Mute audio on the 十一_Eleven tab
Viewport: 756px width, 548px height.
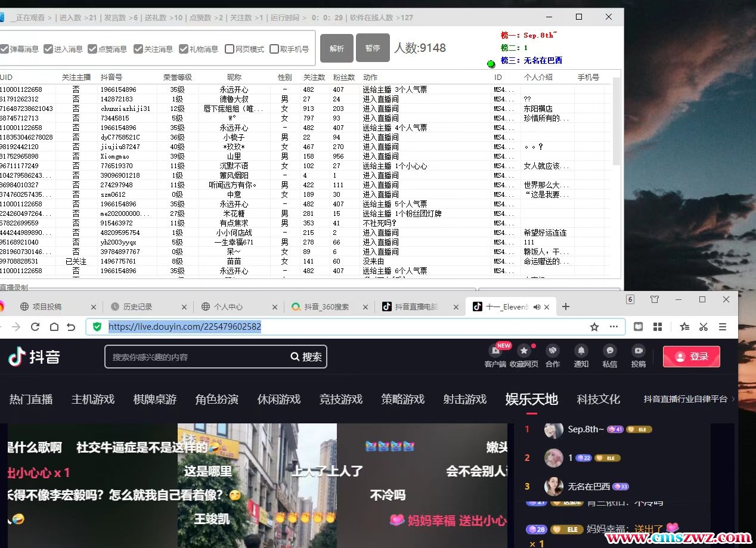(537, 306)
